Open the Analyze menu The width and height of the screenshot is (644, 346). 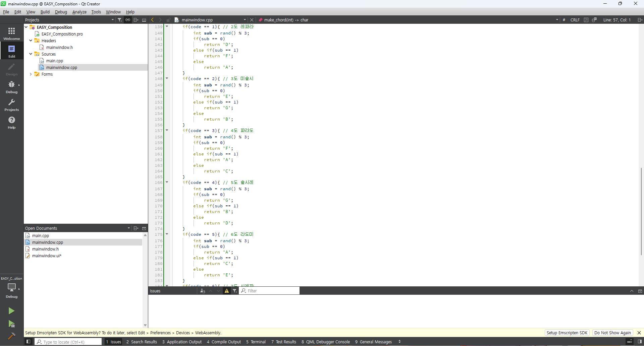pyautogui.click(x=79, y=12)
